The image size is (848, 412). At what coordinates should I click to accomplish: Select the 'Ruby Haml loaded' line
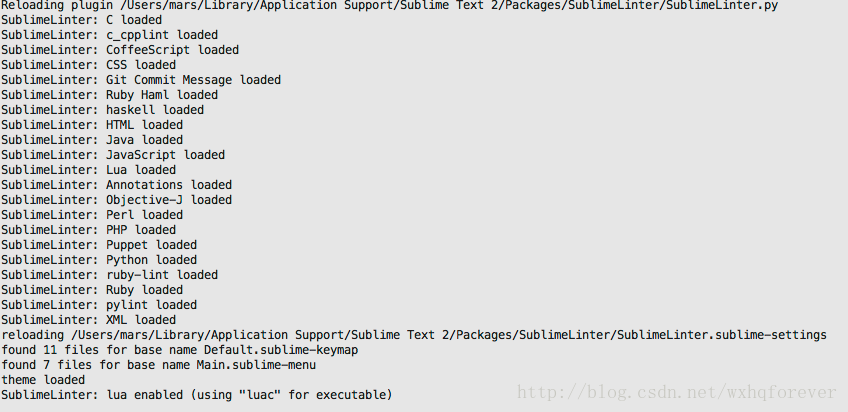[109, 95]
